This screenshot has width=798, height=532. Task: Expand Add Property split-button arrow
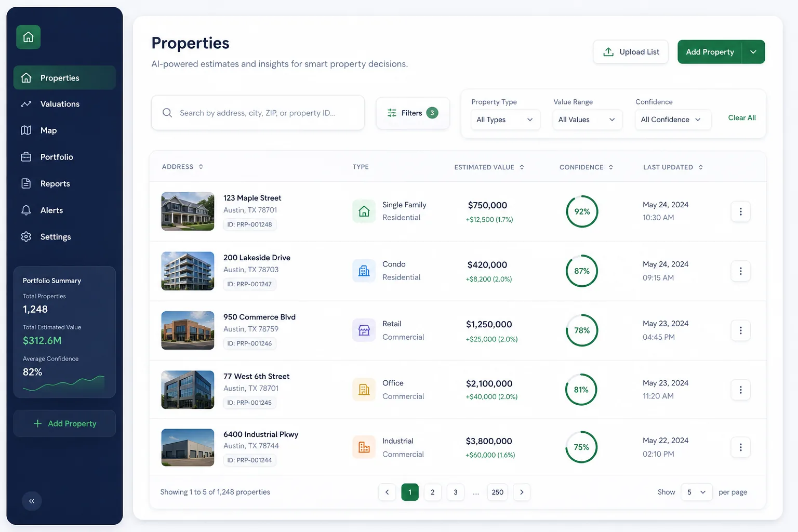tap(753, 52)
